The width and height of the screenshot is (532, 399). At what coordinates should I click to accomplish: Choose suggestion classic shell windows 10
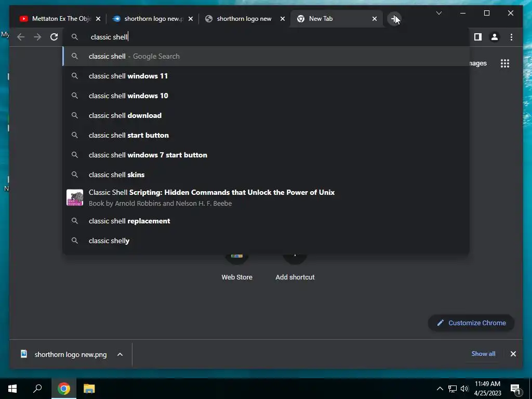tap(266, 96)
